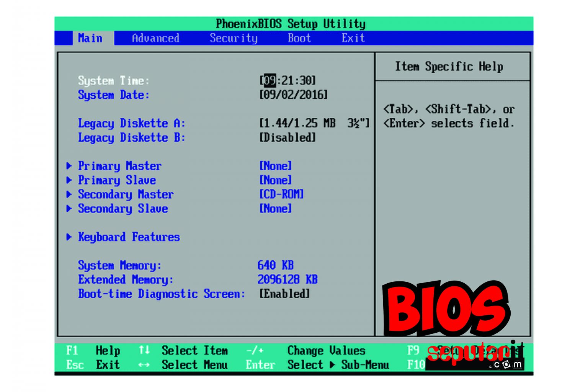Click the System Date value 09/02/2016
The width and height of the screenshot is (588, 392).
294,95
